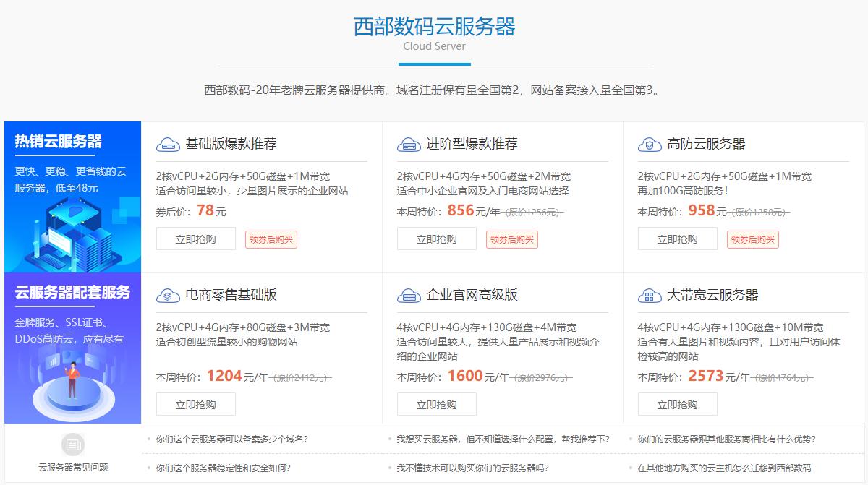868x485 pixels.
Task: Click the grid cloud icon beside 大带宽云服务器
Action: 650,296
